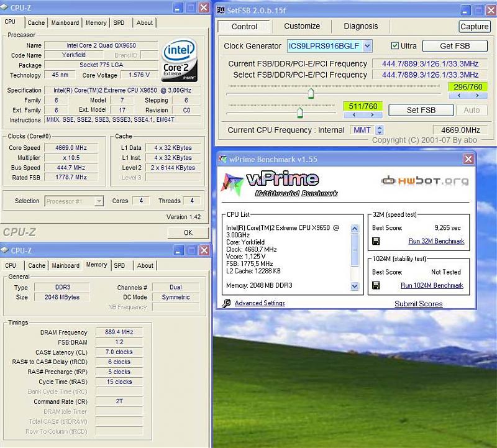The image size is (497, 448).
Task: Click the Set FSB button
Action: [421, 110]
